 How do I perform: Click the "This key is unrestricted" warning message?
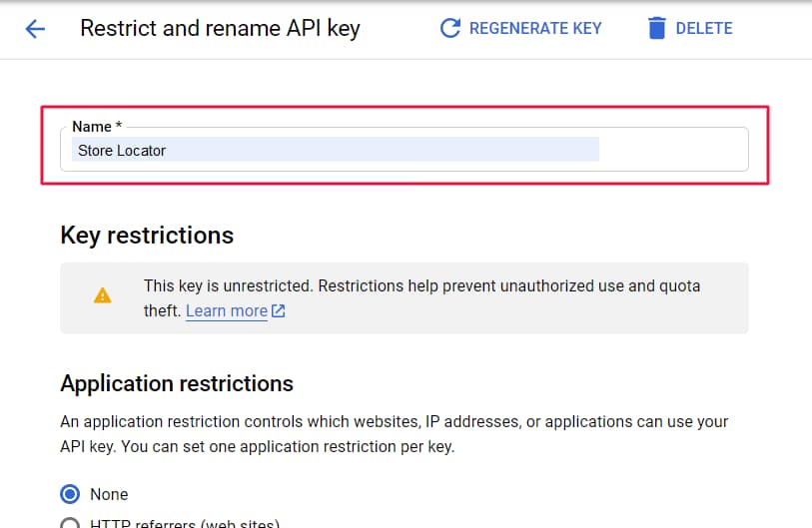tap(421, 287)
